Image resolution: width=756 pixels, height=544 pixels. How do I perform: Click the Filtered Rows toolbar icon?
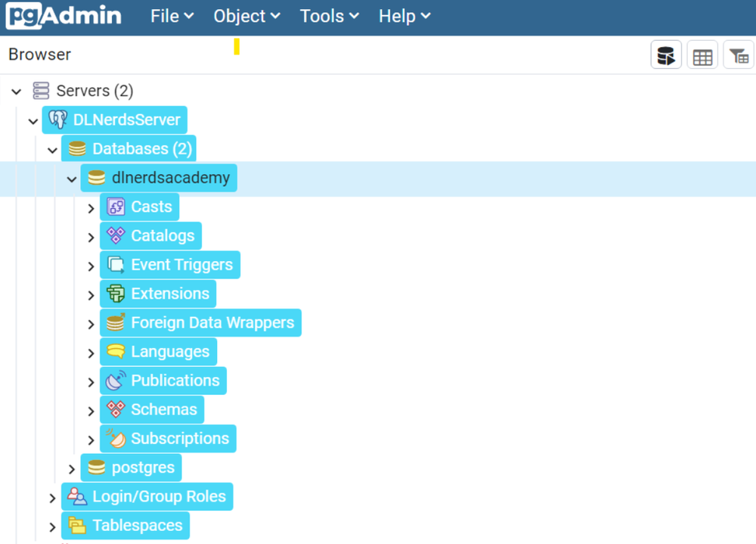coord(738,55)
